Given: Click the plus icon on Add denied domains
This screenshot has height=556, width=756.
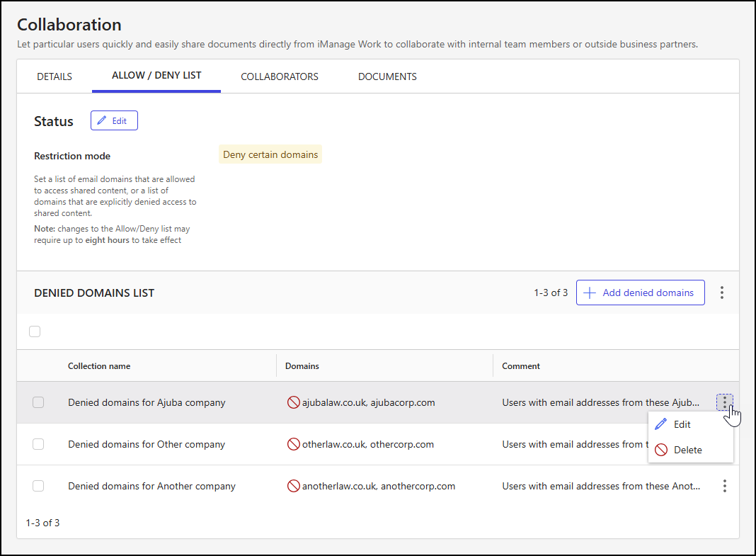Looking at the screenshot, I should click(x=590, y=292).
